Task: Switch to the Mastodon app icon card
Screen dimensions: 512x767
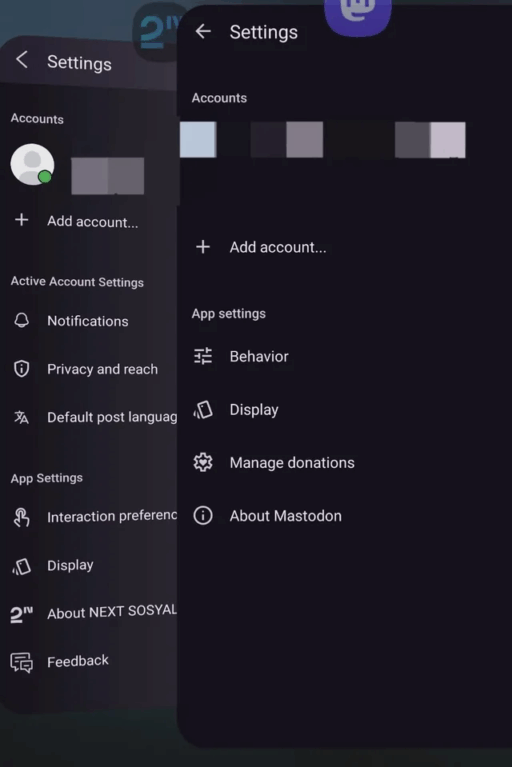Action: 358,15
